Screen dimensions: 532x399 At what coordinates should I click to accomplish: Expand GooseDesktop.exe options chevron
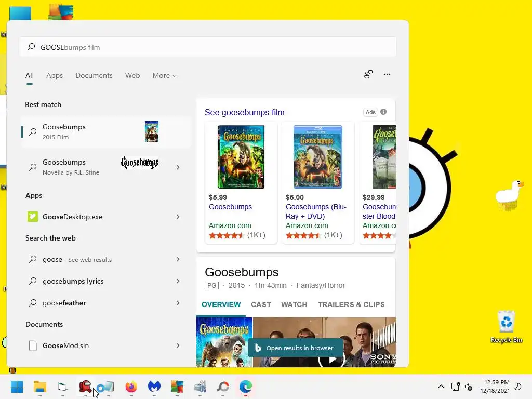[178, 217]
